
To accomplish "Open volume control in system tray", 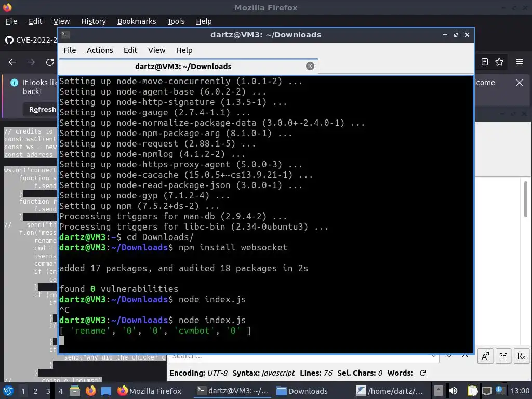I will click(x=453, y=391).
